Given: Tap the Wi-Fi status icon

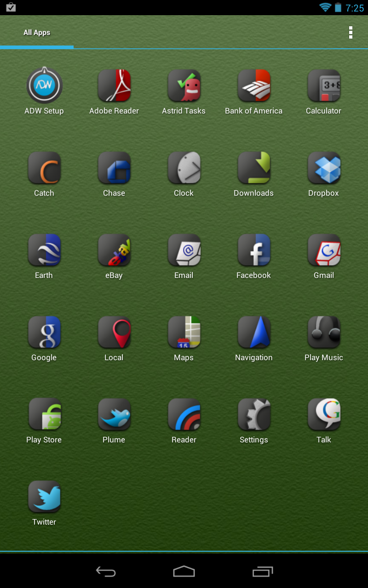Looking at the screenshot, I should tap(325, 7).
